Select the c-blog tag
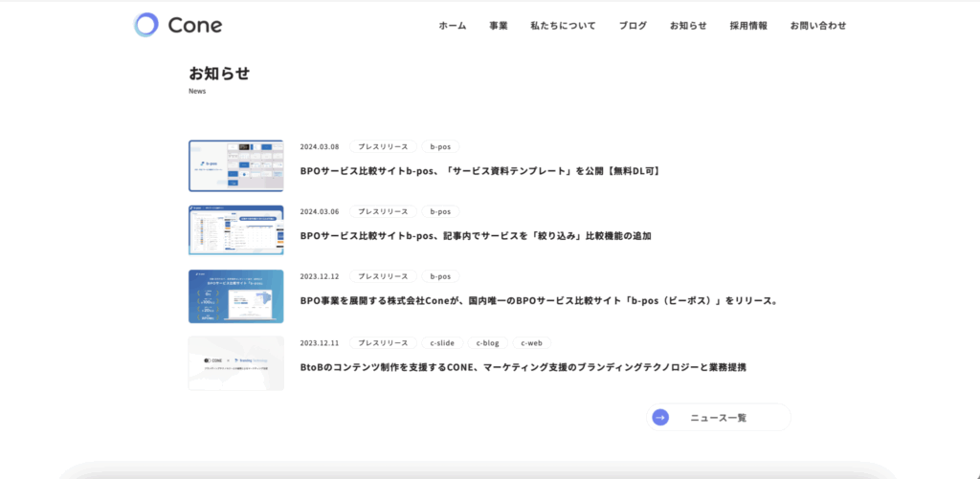 [x=487, y=342]
